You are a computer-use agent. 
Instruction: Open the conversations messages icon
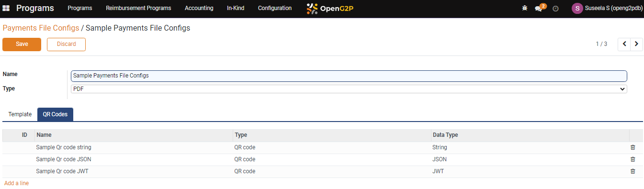point(540,8)
